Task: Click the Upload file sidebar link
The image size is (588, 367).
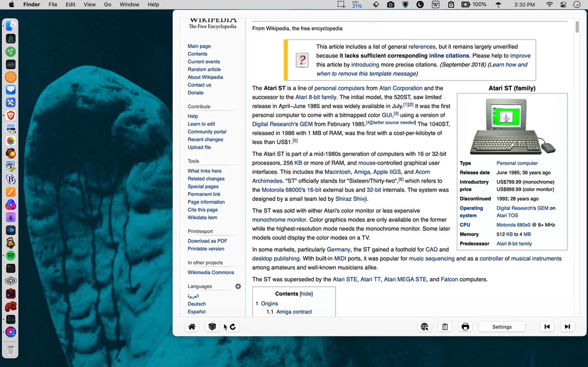Action: point(199,147)
